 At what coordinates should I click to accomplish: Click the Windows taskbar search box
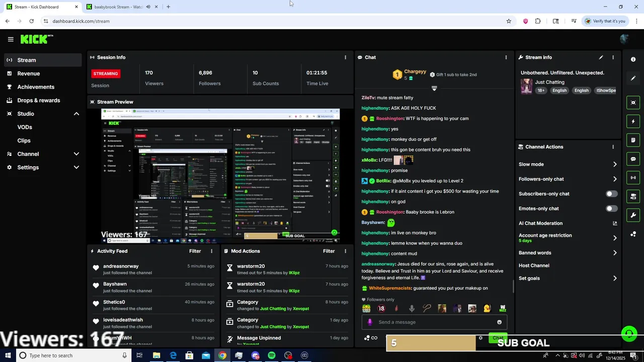pyautogui.click(x=74, y=355)
